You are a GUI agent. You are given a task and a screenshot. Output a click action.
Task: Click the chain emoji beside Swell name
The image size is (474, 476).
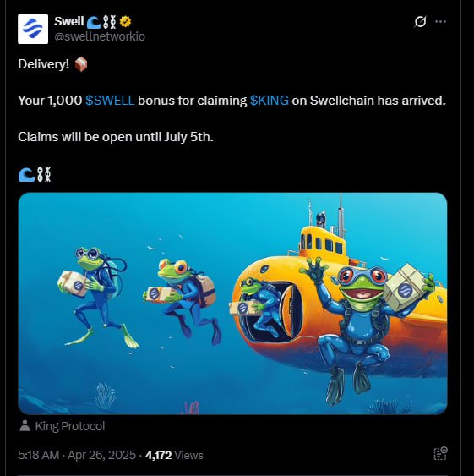pyautogui.click(x=110, y=22)
